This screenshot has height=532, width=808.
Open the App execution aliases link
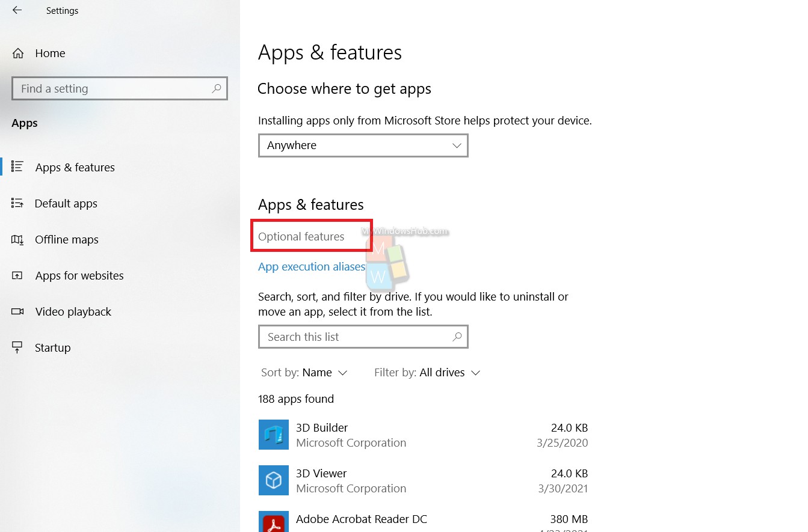312,266
